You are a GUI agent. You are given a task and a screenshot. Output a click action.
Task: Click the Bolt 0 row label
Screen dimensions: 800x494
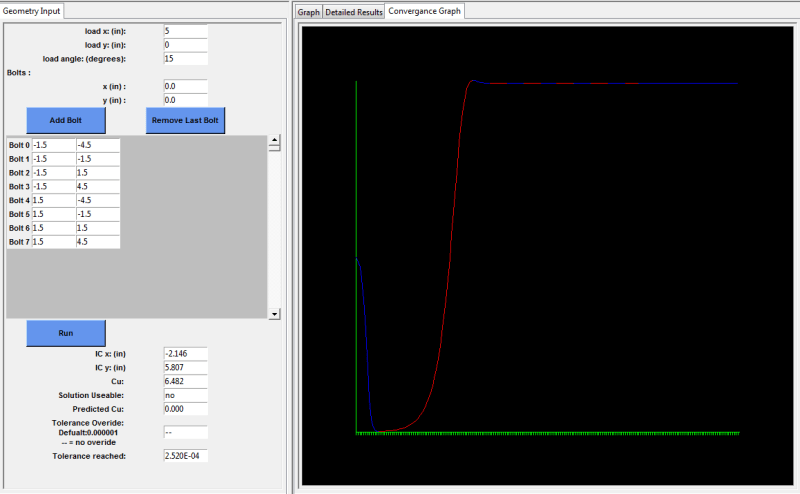pos(19,145)
